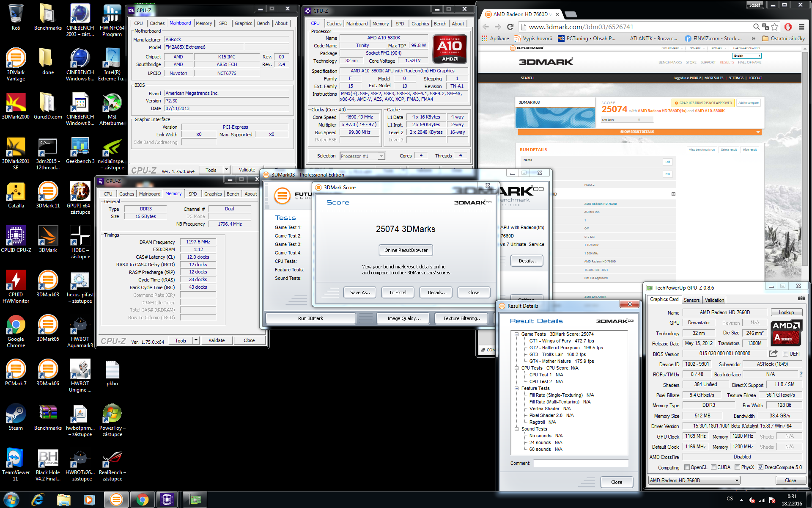Open MSI Afterburner desktop shortcut
This screenshot has height=508, width=812.
coord(112,109)
